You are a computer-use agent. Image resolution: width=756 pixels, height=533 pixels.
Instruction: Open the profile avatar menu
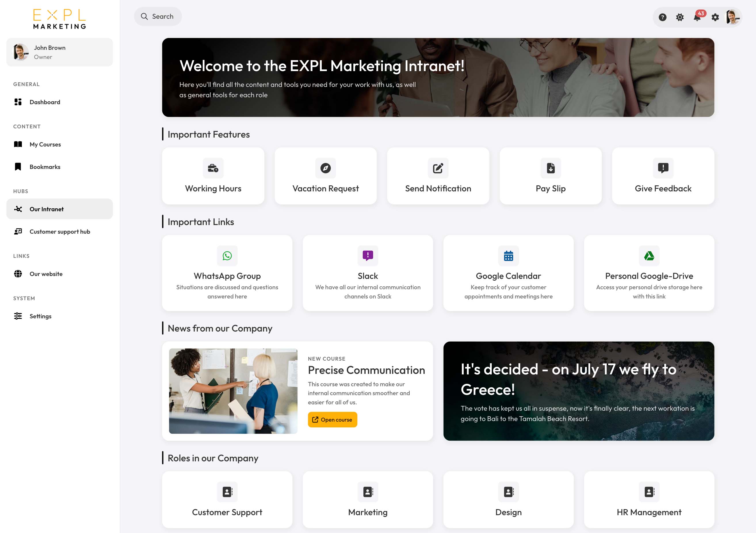tap(732, 17)
